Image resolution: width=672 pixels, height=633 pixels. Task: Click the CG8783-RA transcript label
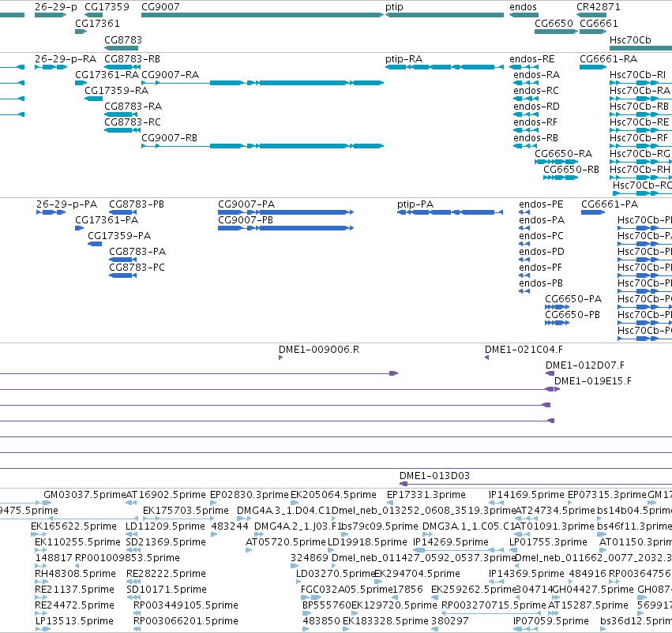tap(133, 107)
